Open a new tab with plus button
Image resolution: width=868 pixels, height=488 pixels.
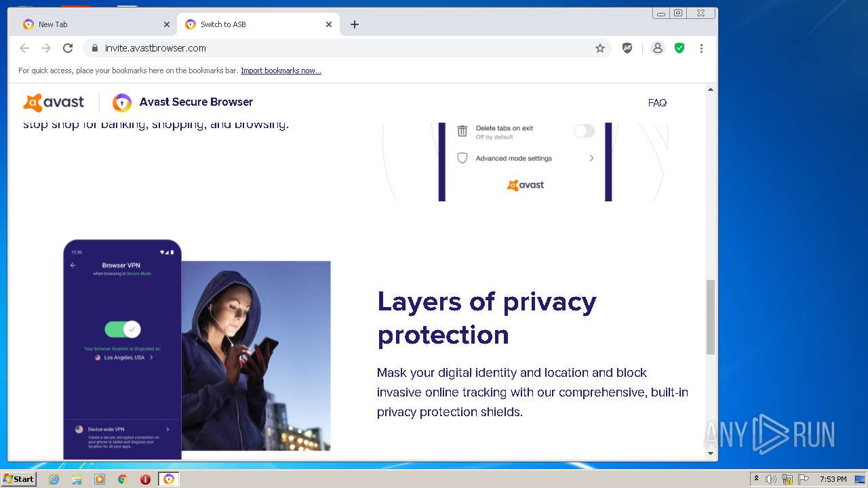pyautogui.click(x=355, y=24)
